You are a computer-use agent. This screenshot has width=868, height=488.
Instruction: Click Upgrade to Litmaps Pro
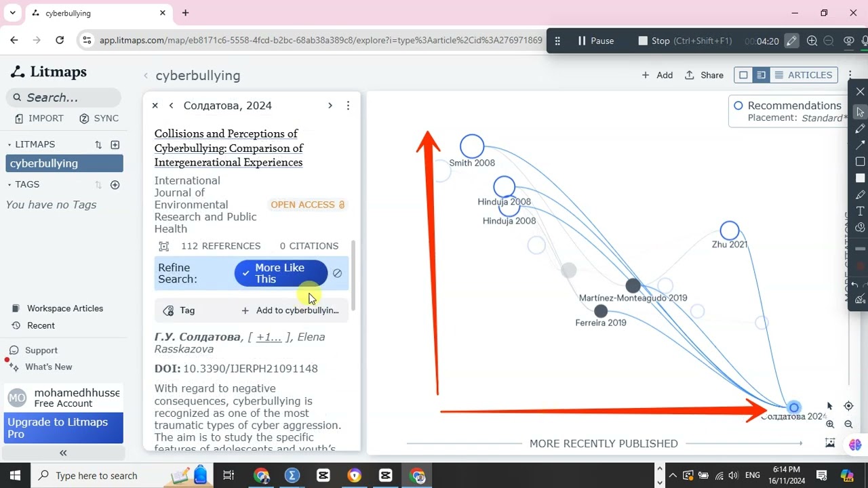(x=64, y=428)
